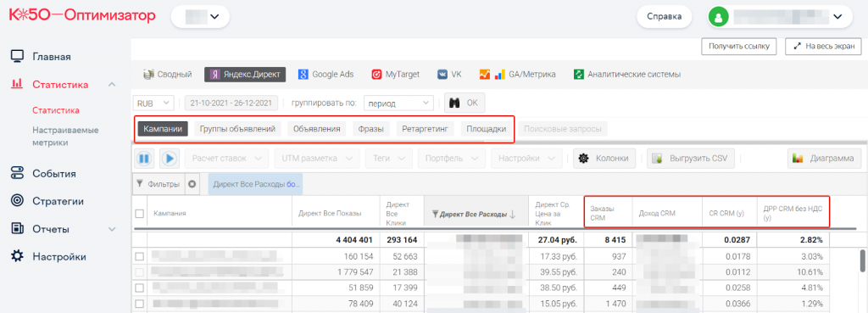Select the Площадки level tab
Viewport: 868px width, 313px height.
[x=486, y=129]
